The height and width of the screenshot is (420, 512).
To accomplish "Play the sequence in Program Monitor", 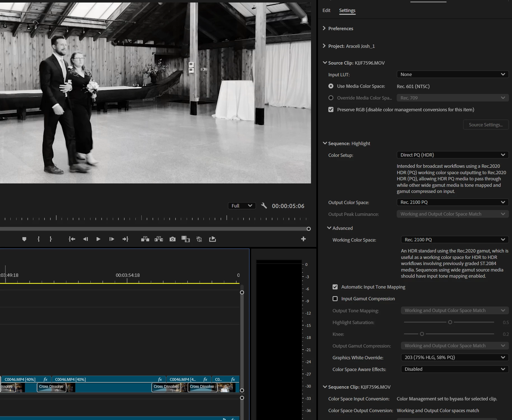I will [x=98, y=239].
